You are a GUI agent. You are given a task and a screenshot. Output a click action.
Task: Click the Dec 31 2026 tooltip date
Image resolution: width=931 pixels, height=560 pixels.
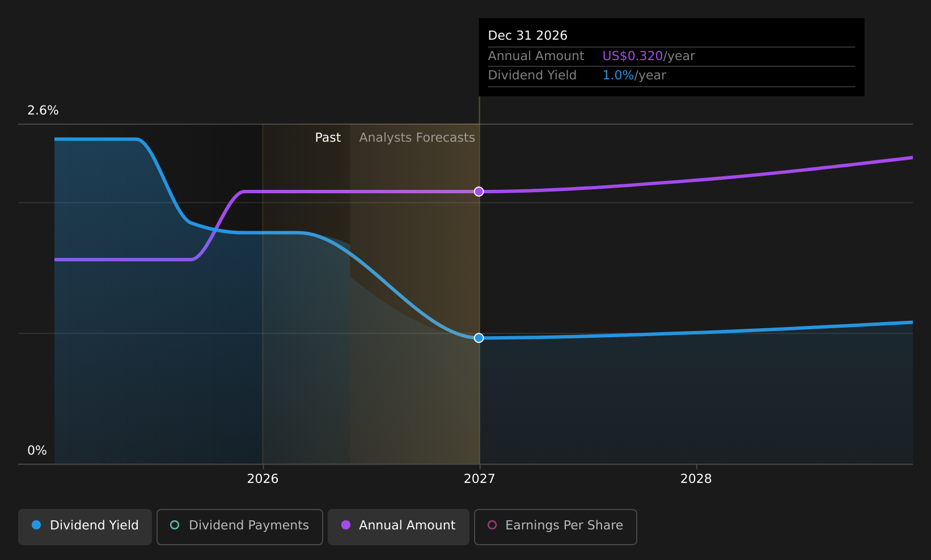tap(527, 36)
